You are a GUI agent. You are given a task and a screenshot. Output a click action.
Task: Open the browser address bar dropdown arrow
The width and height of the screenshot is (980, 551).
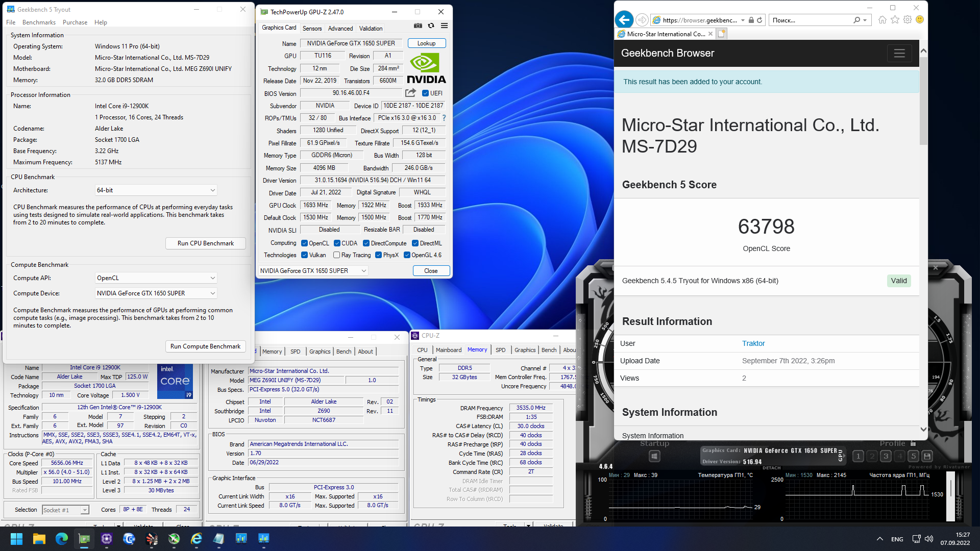(x=743, y=20)
